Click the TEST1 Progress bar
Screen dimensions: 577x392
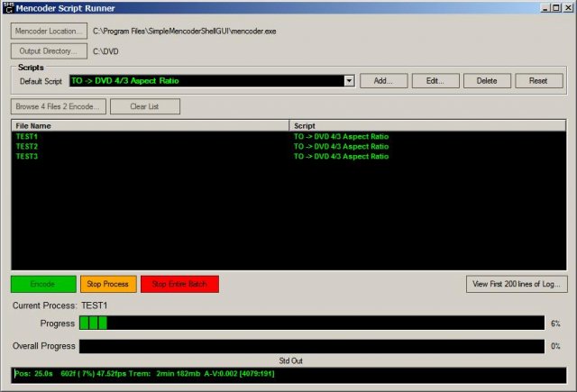pos(312,323)
